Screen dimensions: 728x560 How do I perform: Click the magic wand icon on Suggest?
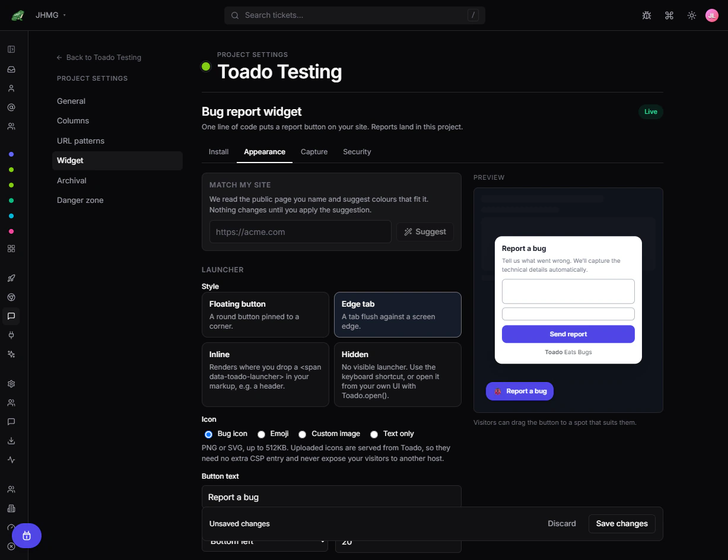(408, 232)
